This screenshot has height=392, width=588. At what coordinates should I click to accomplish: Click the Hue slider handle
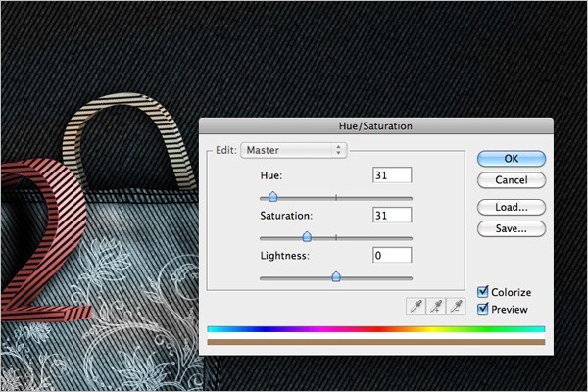pos(273,196)
